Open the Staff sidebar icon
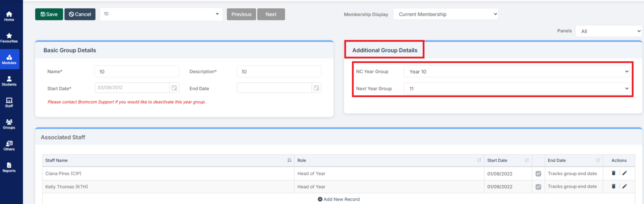The height and width of the screenshot is (204, 644). tap(9, 103)
